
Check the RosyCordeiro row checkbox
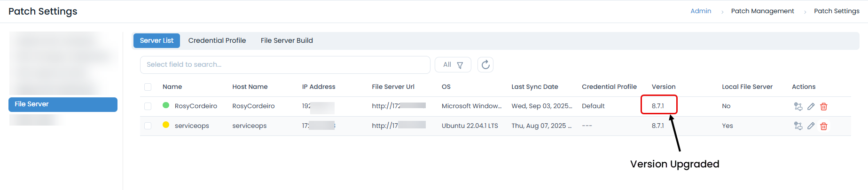[148, 106]
